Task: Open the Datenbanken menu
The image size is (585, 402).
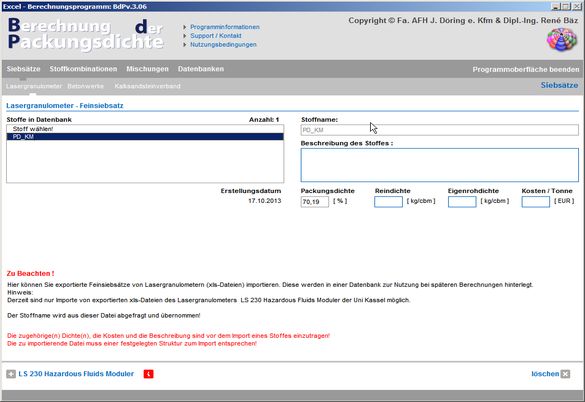Action: pyautogui.click(x=201, y=69)
